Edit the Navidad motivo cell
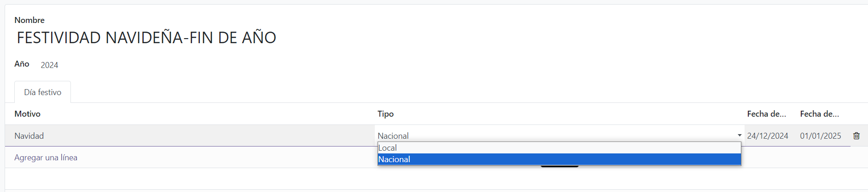The image size is (868, 192). 190,136
